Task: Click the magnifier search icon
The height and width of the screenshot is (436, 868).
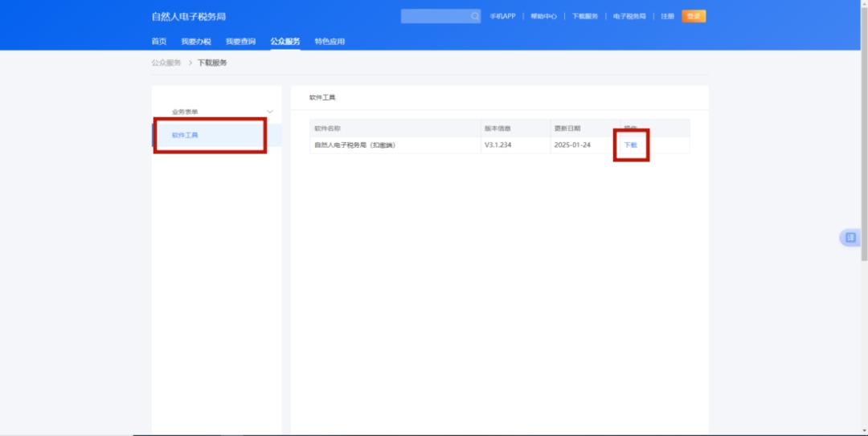Action: 475,16
